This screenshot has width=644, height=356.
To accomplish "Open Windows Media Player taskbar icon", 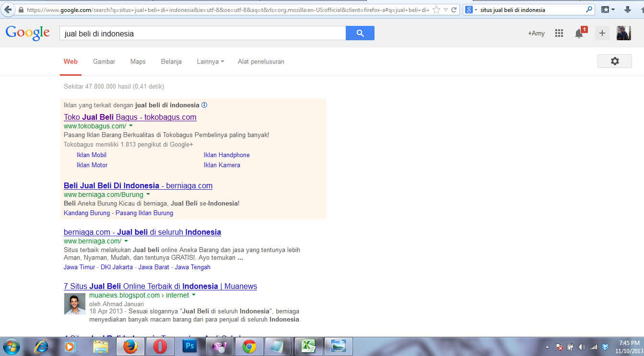I will pyautogui.click(x=70, y=346).
